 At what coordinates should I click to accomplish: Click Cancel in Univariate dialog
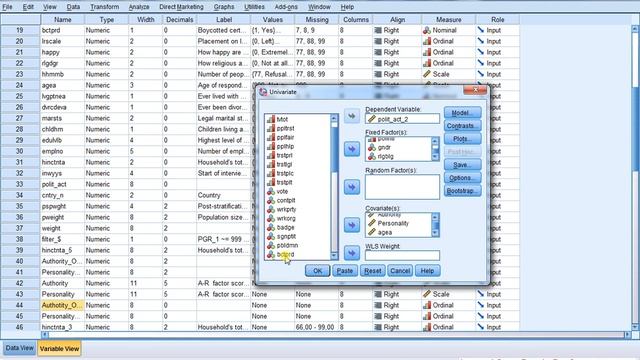tap(400, 271)
